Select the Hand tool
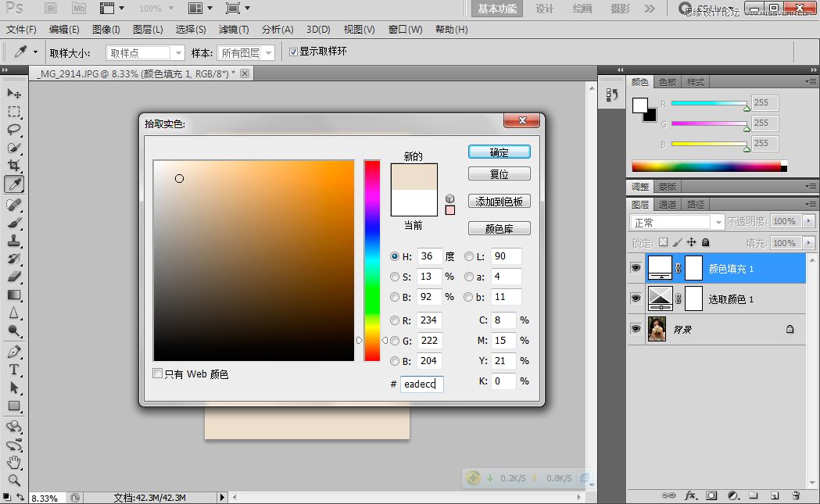Image resolution: width=820 pixels, height=504 pixels. (x=14, y=462)
